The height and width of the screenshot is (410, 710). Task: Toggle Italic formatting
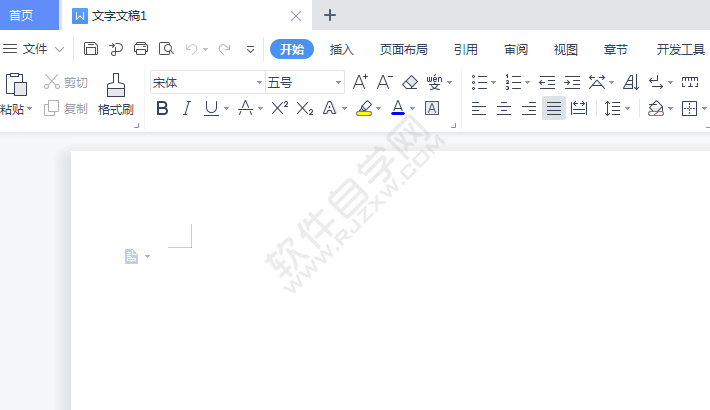click(186, 108)
